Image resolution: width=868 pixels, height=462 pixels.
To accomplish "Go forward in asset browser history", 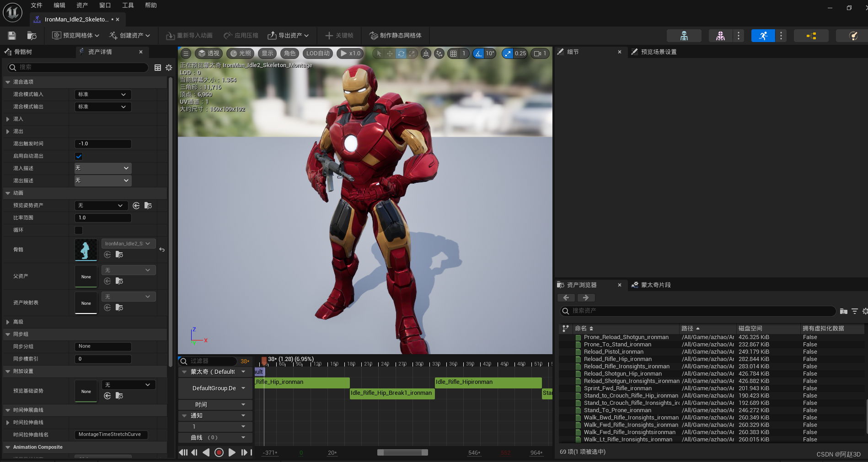I will (586, 297).
